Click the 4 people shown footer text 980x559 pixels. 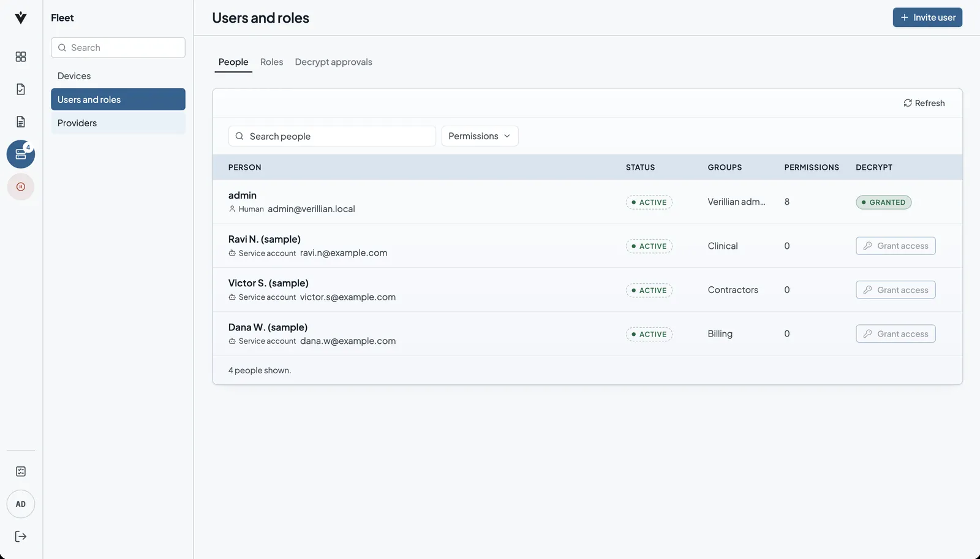click(x=260, y=370)
